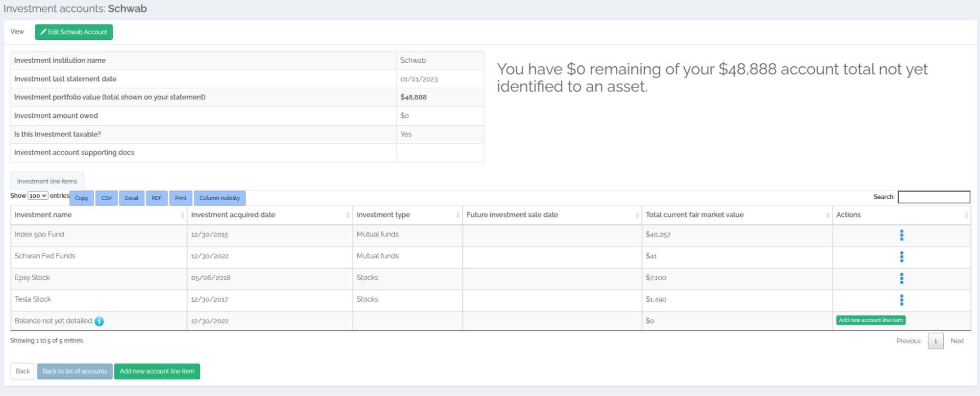Open actions menu for Tesla Stock
This screenshot has width=980, height=396.
(x=901, y=300)
